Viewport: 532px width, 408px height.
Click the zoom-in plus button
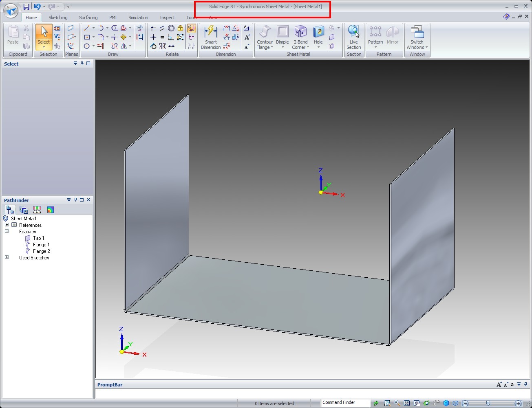[518, 404]
